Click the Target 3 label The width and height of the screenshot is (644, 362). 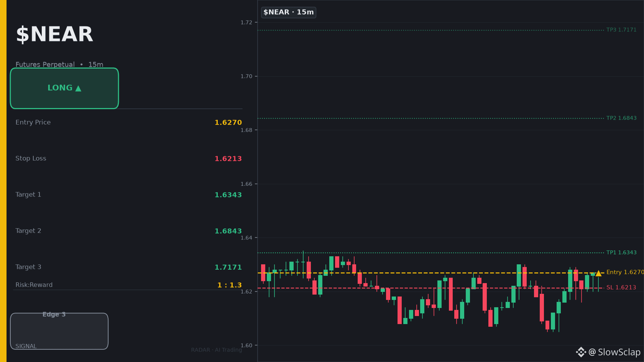click(x=28, y=267)
